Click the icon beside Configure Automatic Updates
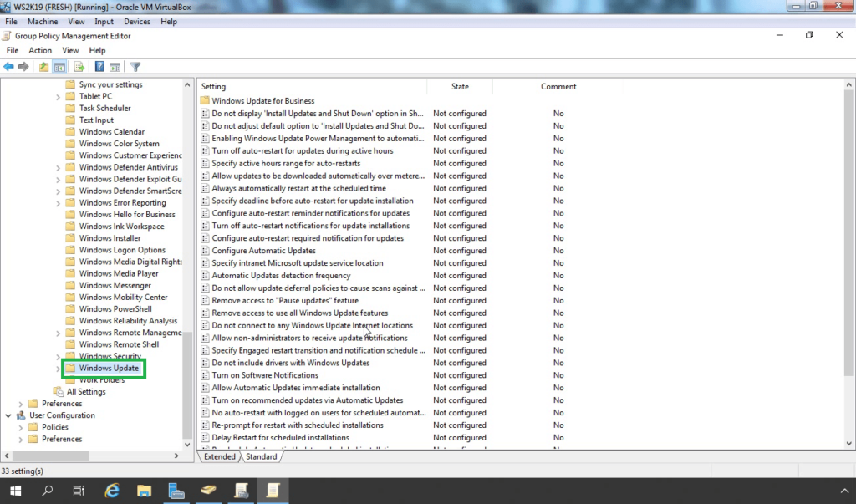This screenshot has width=856, height=504. click(205, 251)
